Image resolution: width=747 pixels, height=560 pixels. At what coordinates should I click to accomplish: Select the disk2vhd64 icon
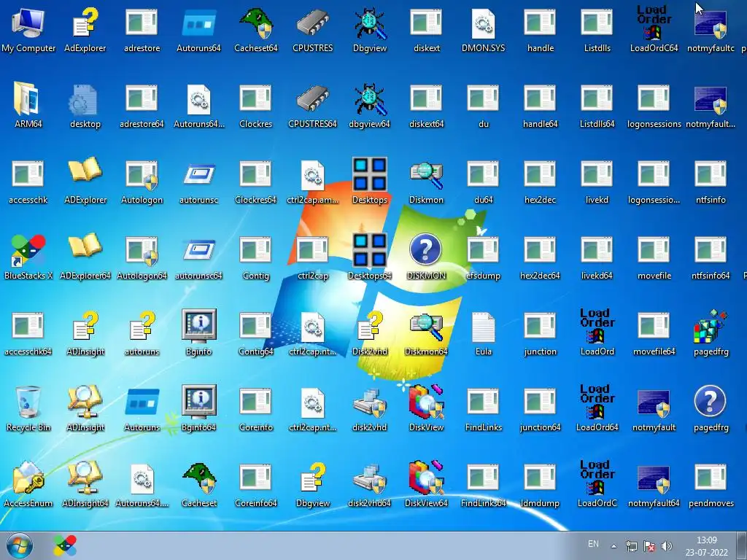tap(369, 484)
